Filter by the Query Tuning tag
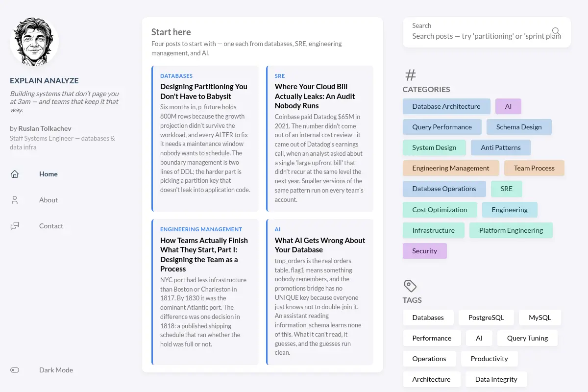 (x=527, y=338)
